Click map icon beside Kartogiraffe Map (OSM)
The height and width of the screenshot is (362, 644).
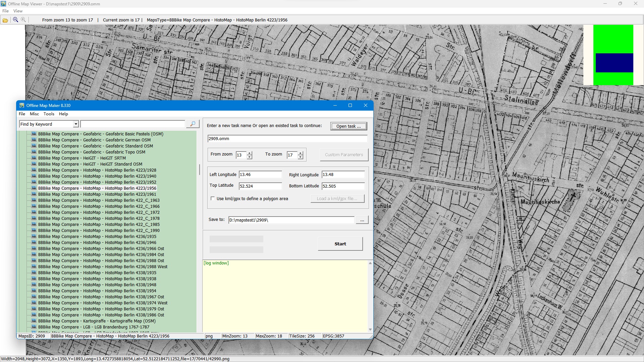click(x=34, y=321)
